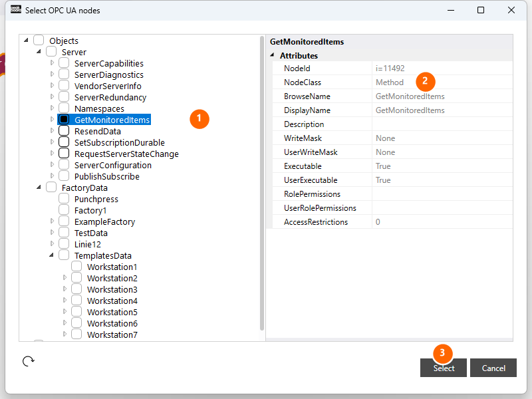
Task: Tick the PublishSubscribe checkbox
Action: click(x=64, y=176)
